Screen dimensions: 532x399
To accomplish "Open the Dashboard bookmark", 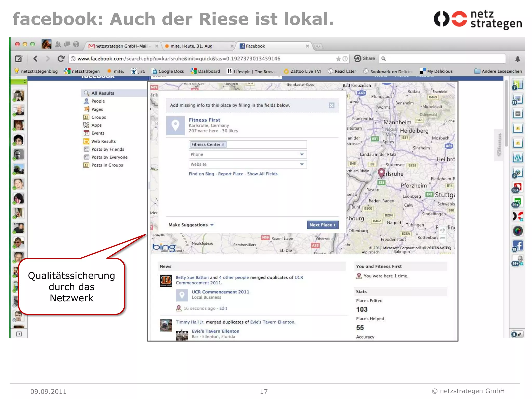I will click(205, 71).
